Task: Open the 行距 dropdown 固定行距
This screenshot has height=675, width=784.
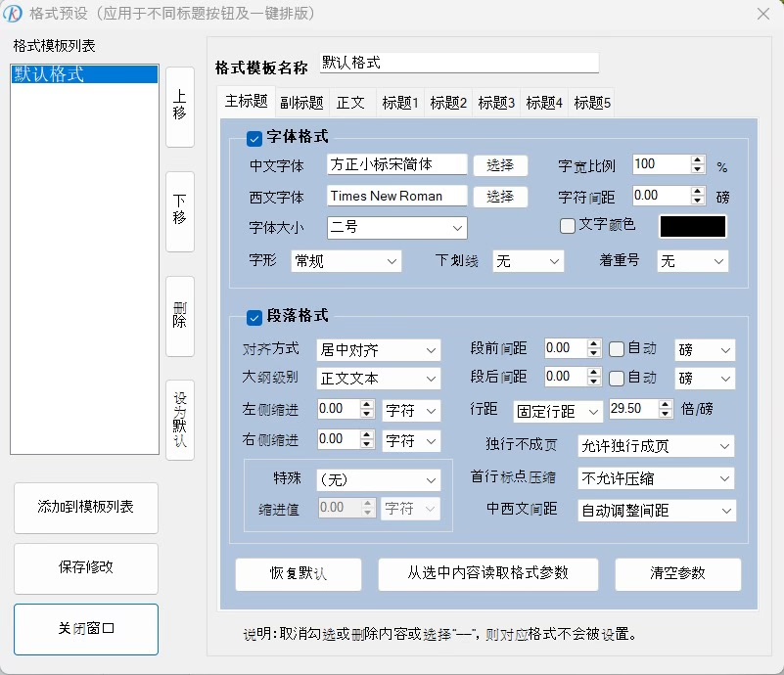Action: 558,411
